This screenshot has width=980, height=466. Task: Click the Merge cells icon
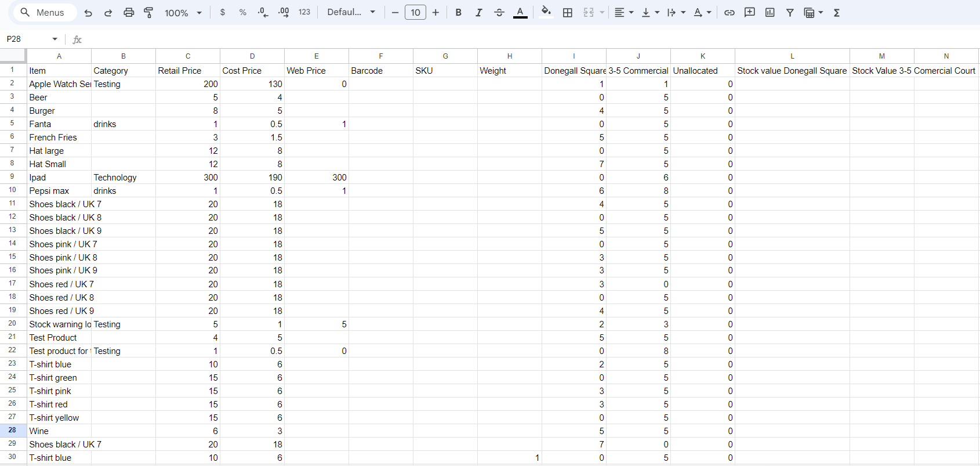[589, 12]
